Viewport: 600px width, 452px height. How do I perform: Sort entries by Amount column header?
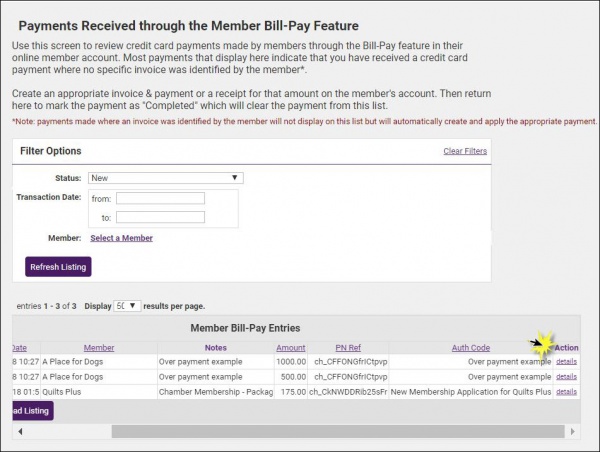291,347
